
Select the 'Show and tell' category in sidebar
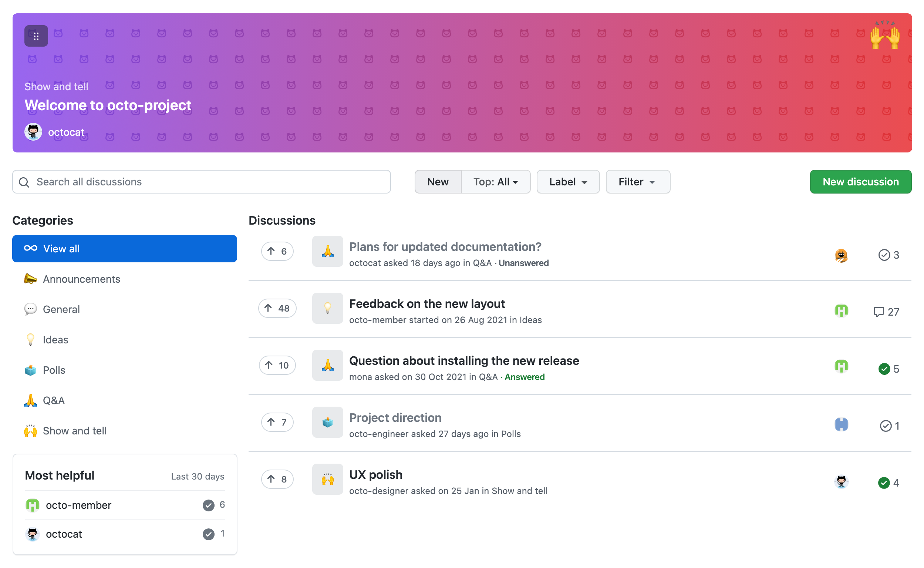click(75, 430)
